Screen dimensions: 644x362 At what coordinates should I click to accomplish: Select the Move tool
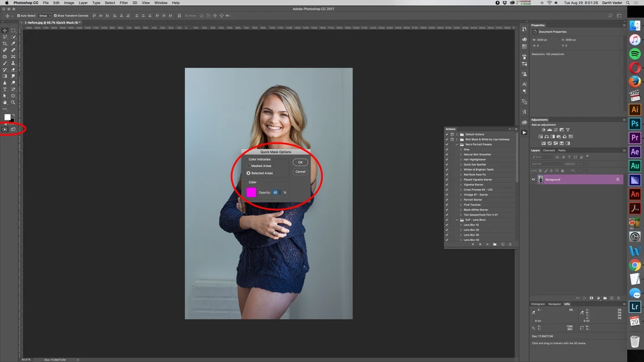tap(5, 30)
